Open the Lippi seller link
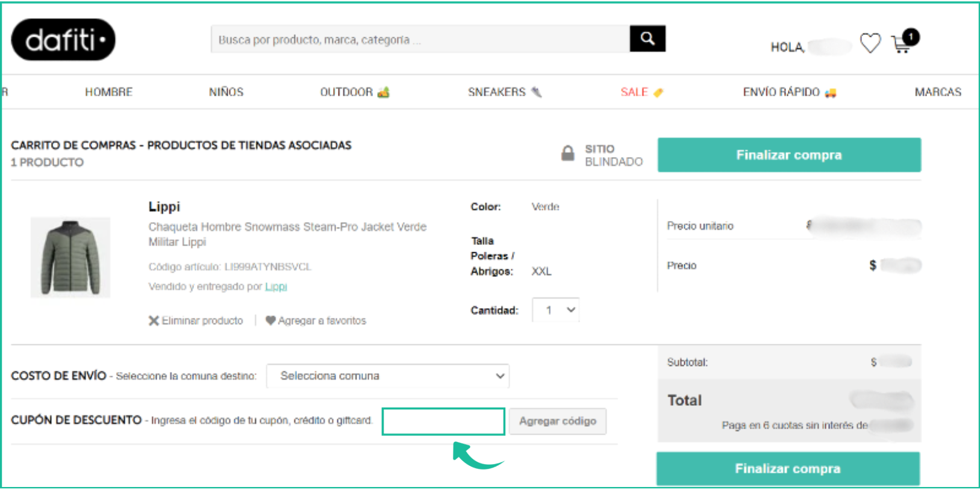The height and width of the screenshot is (490, 980). pyautogui.click(x=276, y=287)
